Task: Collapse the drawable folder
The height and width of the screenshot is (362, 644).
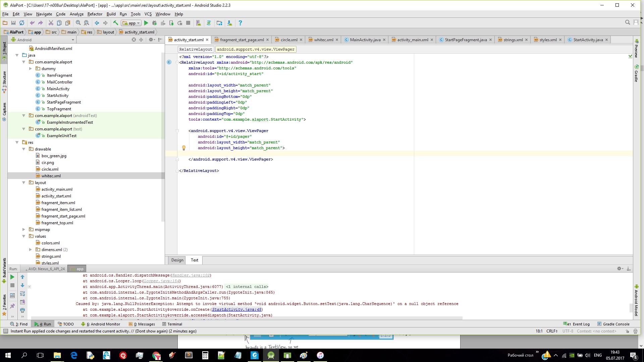Action: tap(24, 149)
